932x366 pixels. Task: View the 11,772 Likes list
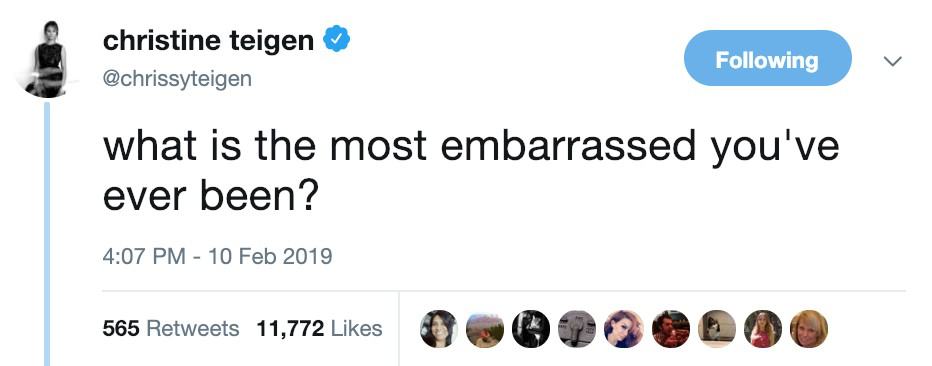[319, 328]
